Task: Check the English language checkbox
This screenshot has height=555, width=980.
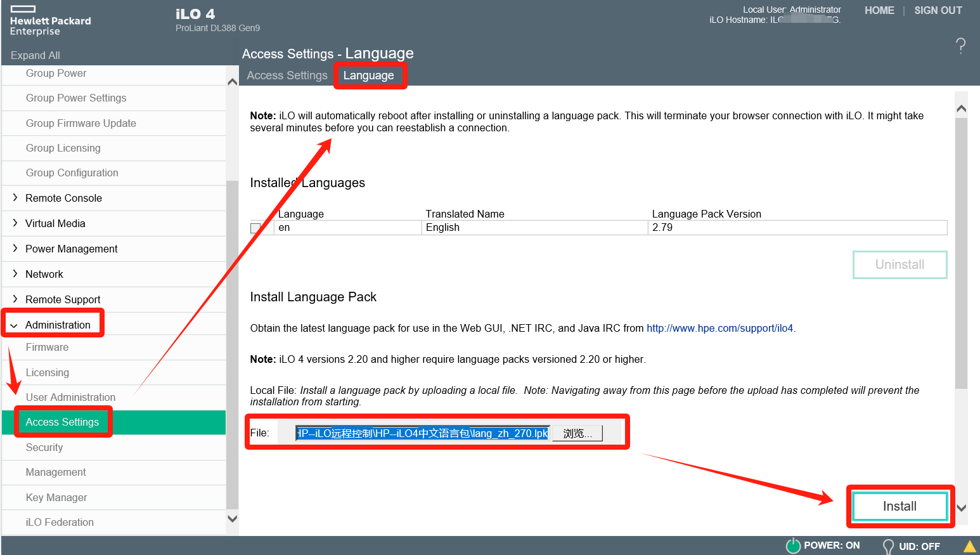Action: 255,228
